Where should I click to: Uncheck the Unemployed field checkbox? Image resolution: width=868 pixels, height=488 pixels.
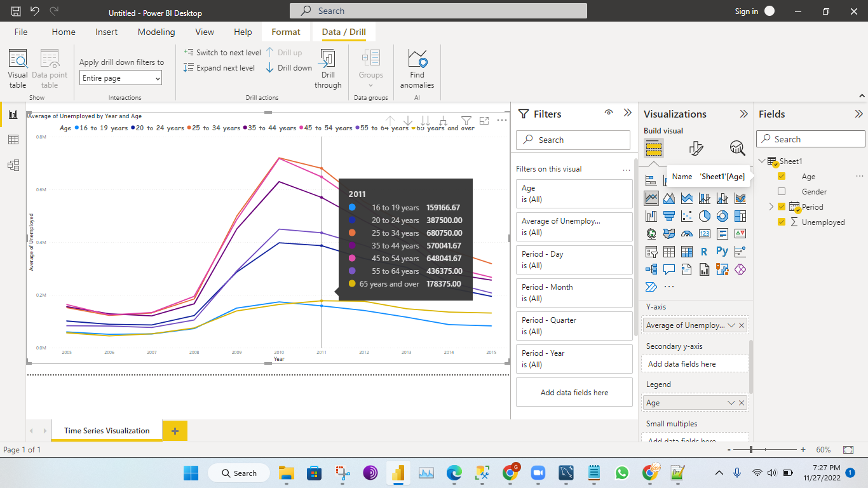[782, 222]
